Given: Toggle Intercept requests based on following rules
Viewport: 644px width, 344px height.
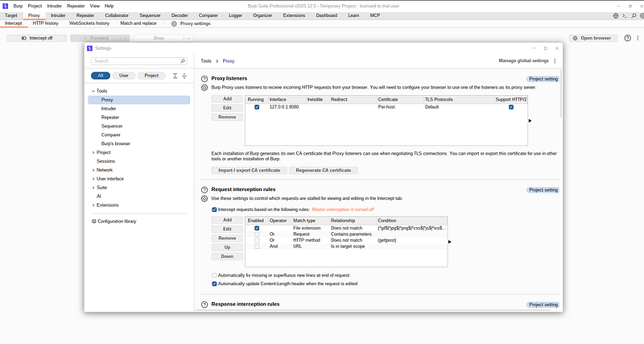Looking at the screenshot, I should pos(214,209).
